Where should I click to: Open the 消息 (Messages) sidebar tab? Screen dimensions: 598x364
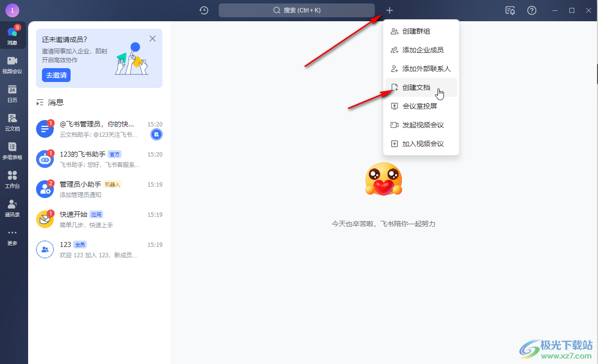(x=12, y=35)
